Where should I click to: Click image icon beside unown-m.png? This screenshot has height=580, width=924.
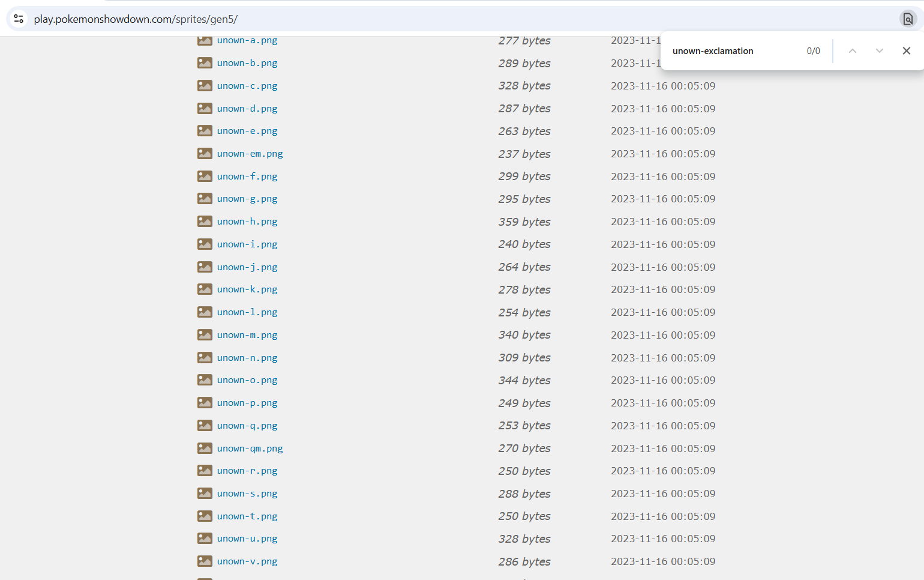(x=205, y=335)
